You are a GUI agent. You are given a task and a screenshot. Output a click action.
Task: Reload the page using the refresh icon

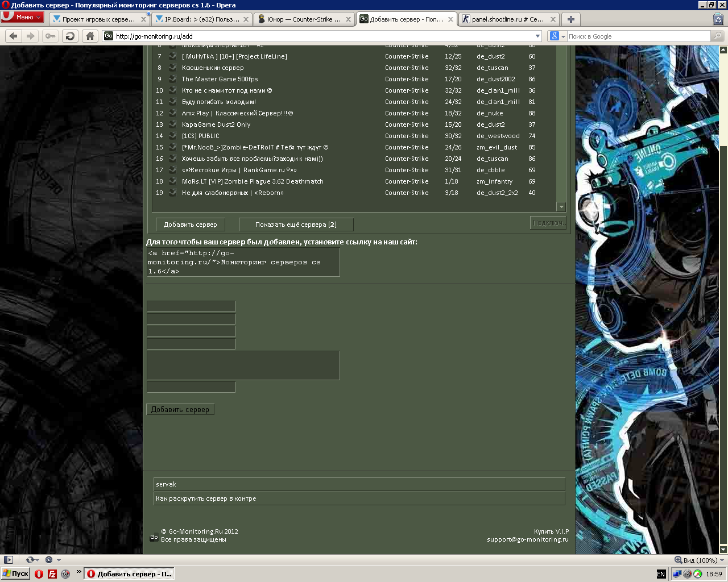tap(70, 36)
